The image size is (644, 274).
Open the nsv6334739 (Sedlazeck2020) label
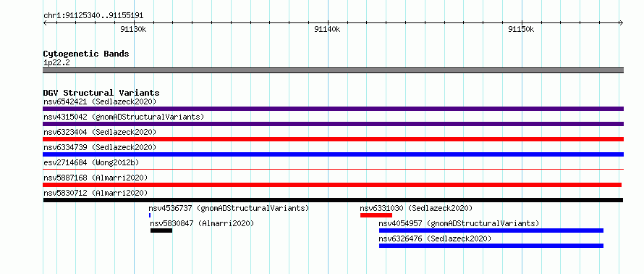click(x=100, y=147)
